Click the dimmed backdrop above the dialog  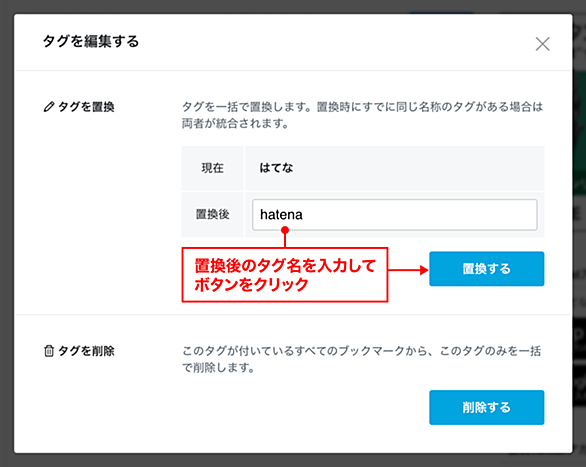(293, 6)
